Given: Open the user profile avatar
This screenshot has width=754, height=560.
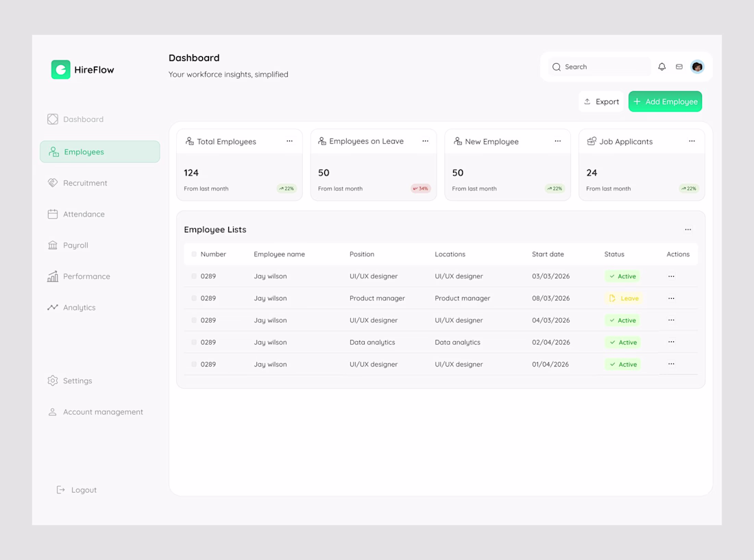Looking at the screenshot, I should click(x=697, y=66).
